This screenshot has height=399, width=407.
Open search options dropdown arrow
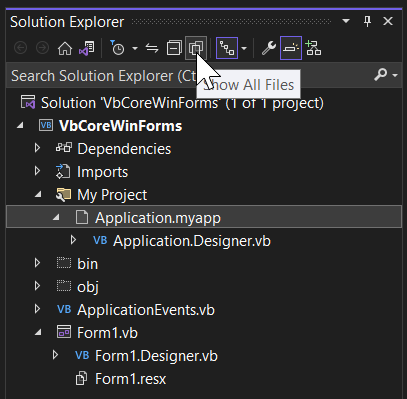pyautogui.click(x=395, y=75)
